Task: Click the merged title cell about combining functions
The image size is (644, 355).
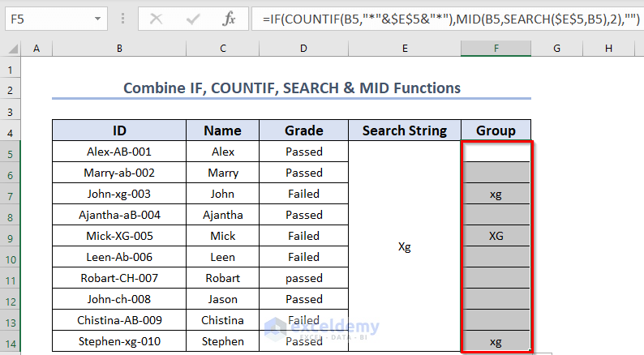Action: point(291,88)
